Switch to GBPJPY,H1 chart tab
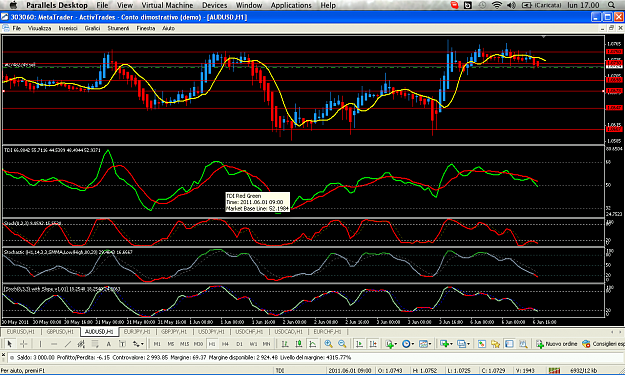The image size is (625, 375). [x=174, y=332]
